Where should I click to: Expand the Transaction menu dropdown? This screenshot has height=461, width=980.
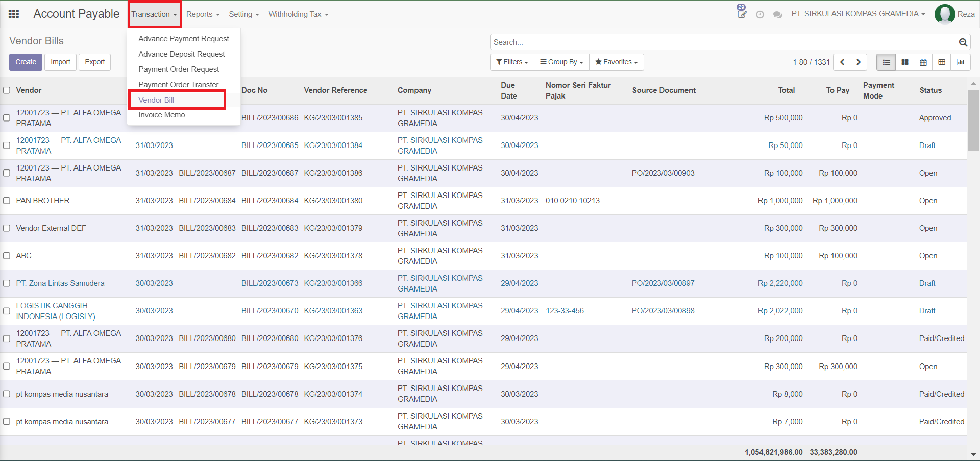point(154,14)
